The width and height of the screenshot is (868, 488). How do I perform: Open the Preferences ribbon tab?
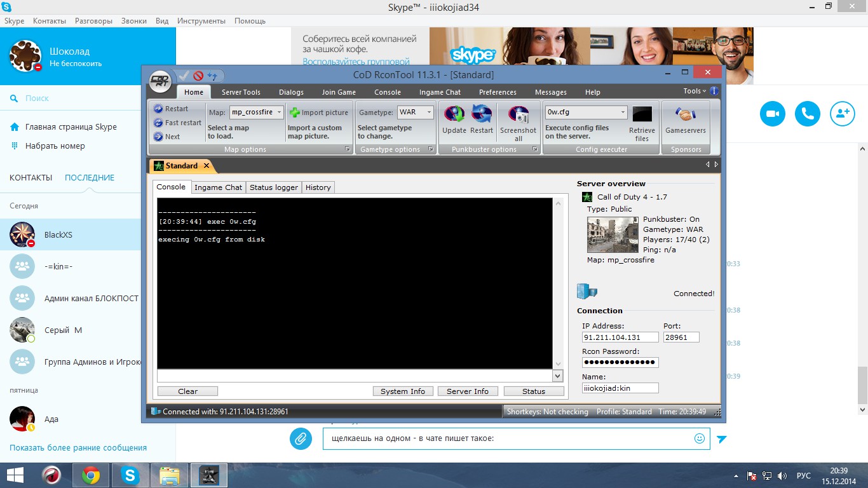[498, 92]
